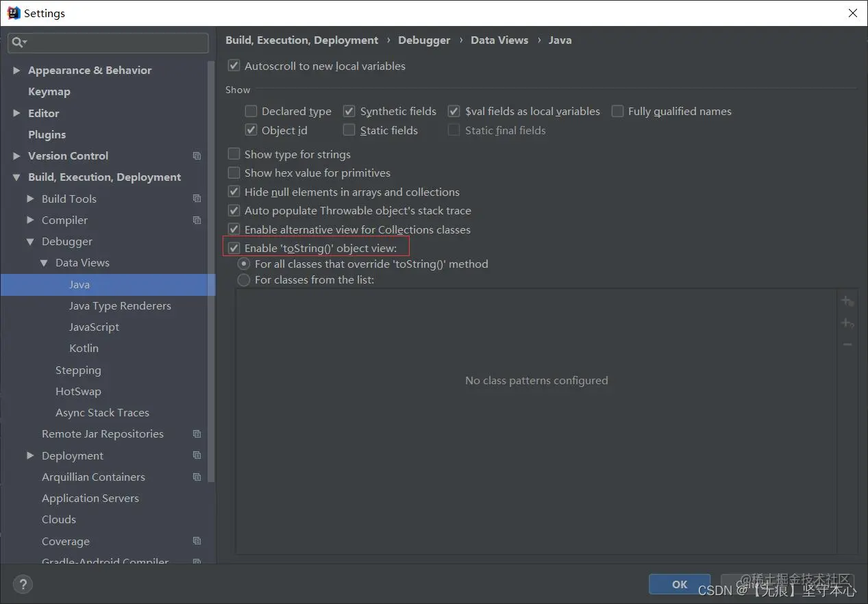Screen dimensions: 868x604
Task: Open the Stepping settings
Action: (x=78, y=370)
